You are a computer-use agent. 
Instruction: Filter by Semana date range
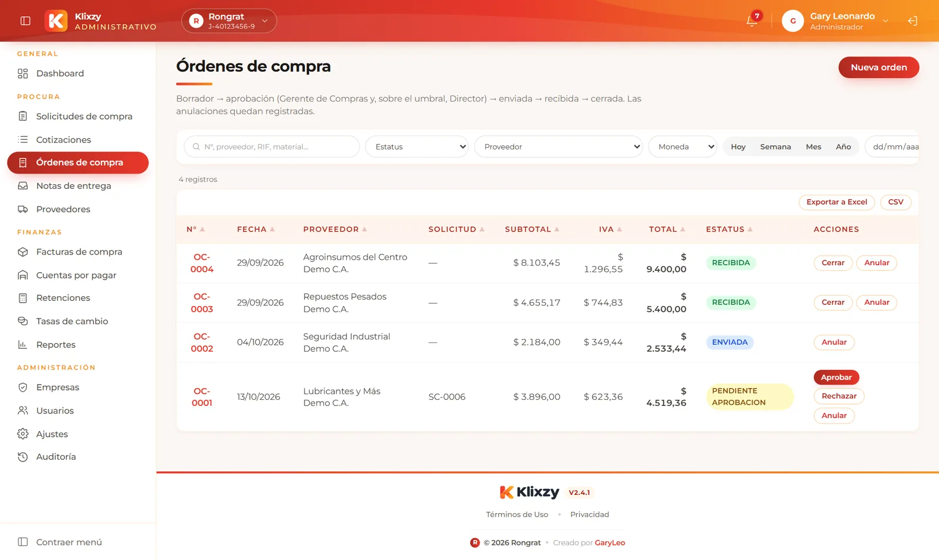point(775,147)
